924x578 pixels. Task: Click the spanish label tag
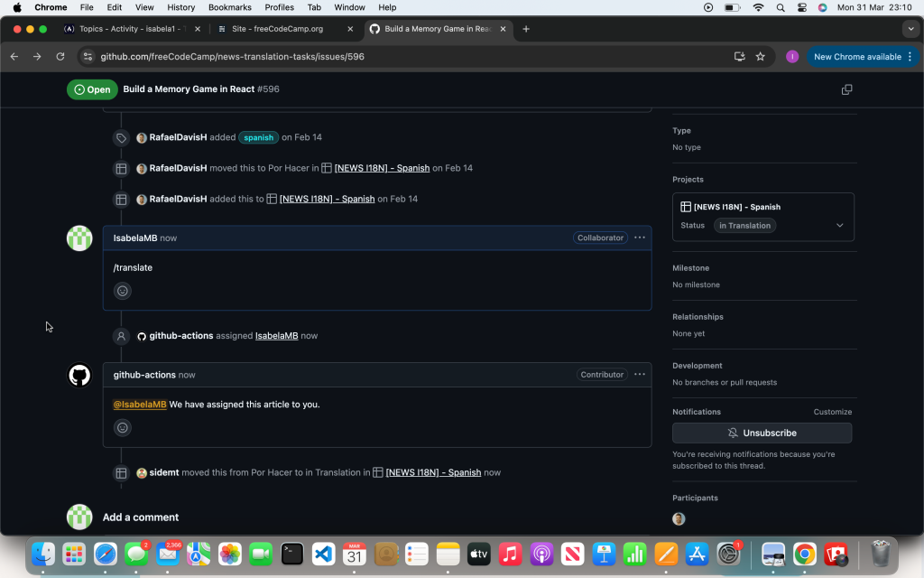258,137
